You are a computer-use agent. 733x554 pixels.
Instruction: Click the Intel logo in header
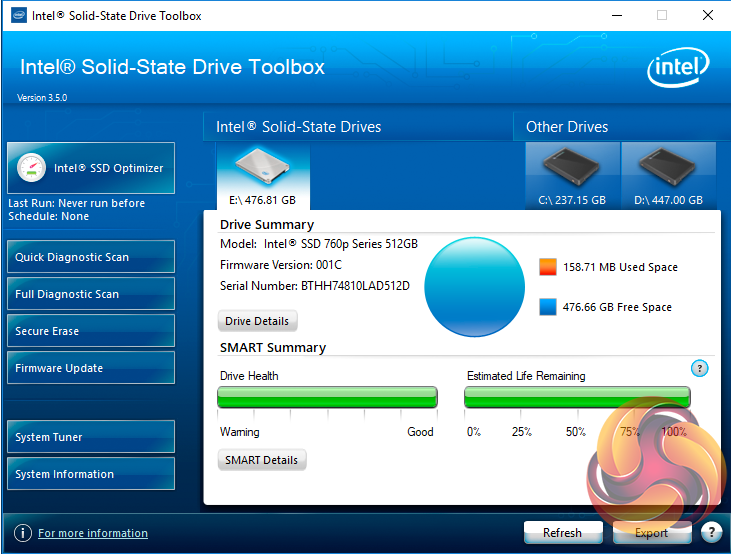tap(678, 70)
